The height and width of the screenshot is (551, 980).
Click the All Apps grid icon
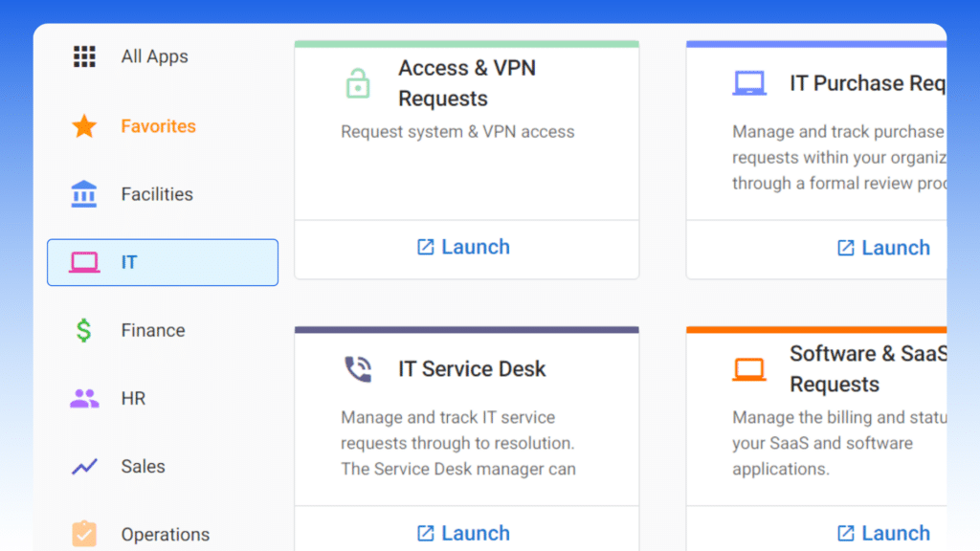[84, 56]
